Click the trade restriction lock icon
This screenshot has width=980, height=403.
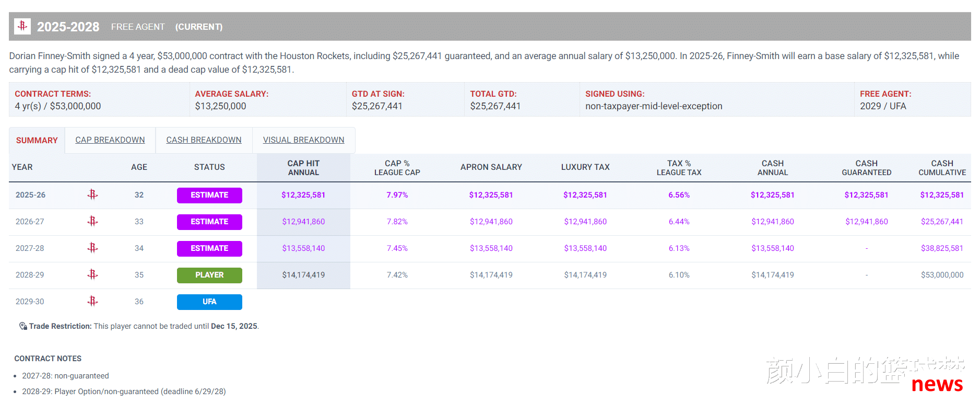click(23, 326)
